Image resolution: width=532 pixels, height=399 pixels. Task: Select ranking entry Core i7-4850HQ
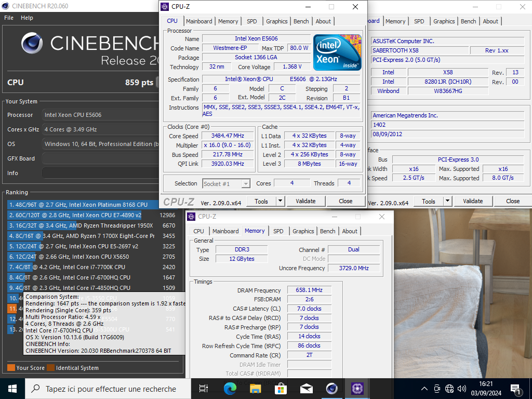coord(91,288)
